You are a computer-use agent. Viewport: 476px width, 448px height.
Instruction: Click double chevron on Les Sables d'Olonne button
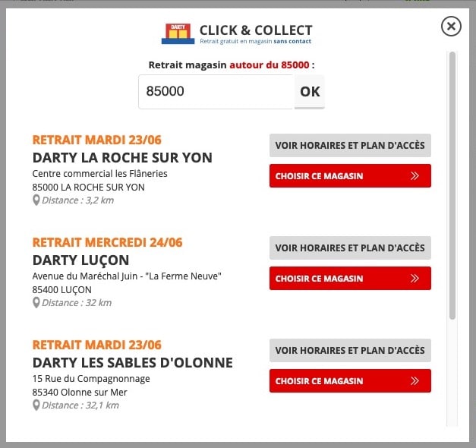[x=415, y=381]
